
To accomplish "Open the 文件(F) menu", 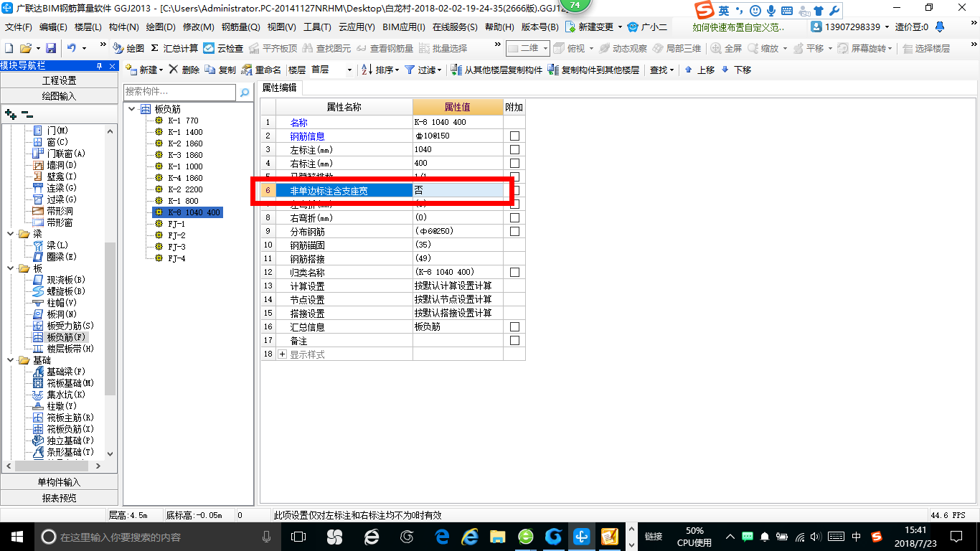I will point(19,27).
